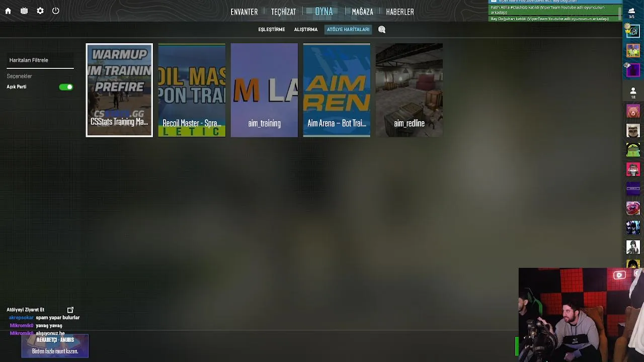Click the YouTube logo on webcam overlay

point(619,275)
